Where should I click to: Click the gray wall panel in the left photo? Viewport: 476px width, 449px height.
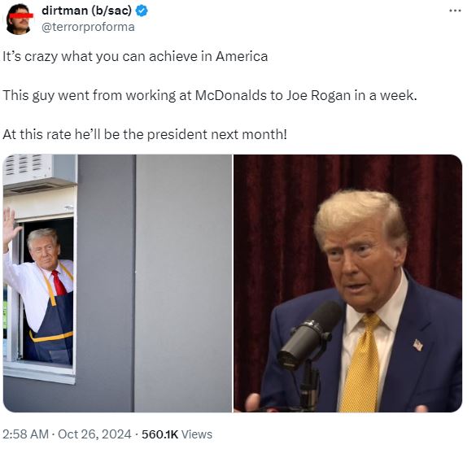click(183, 283)
